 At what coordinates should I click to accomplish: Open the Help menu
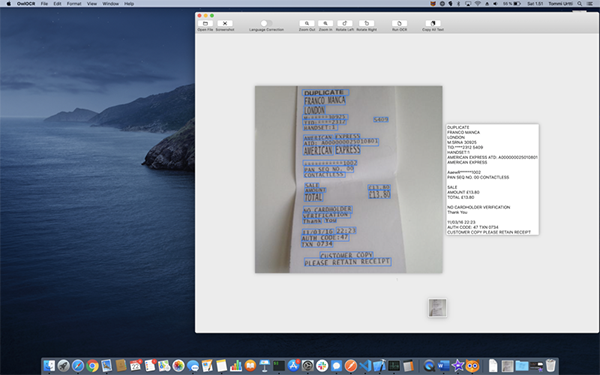129,3
